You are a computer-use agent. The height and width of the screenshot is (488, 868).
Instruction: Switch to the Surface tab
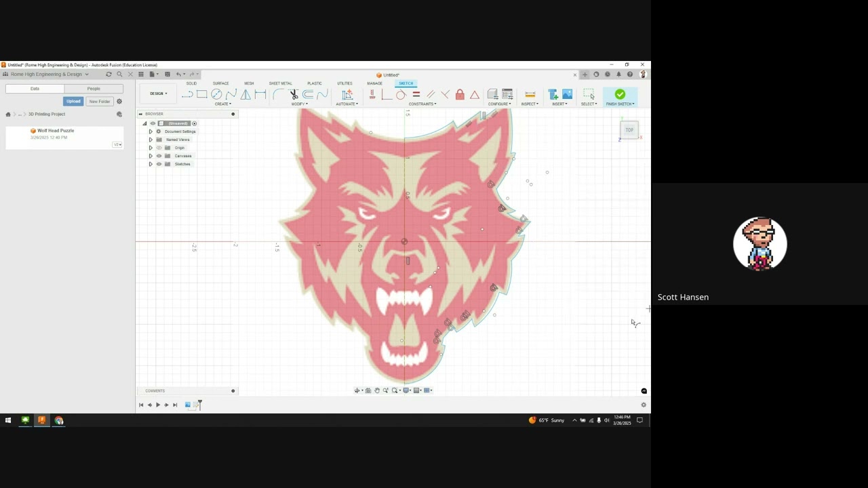220,83
